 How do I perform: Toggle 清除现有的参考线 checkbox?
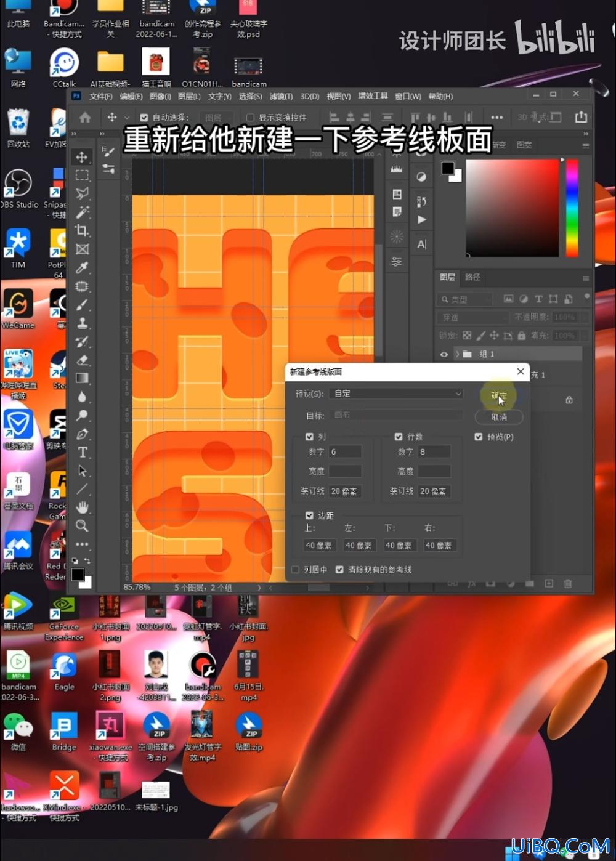click(x=339, y=570)
